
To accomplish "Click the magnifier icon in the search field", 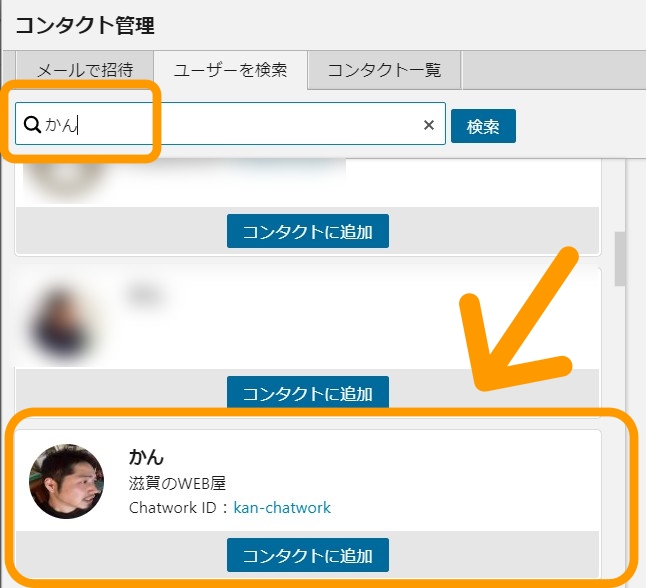I will (x=32, y=125).
